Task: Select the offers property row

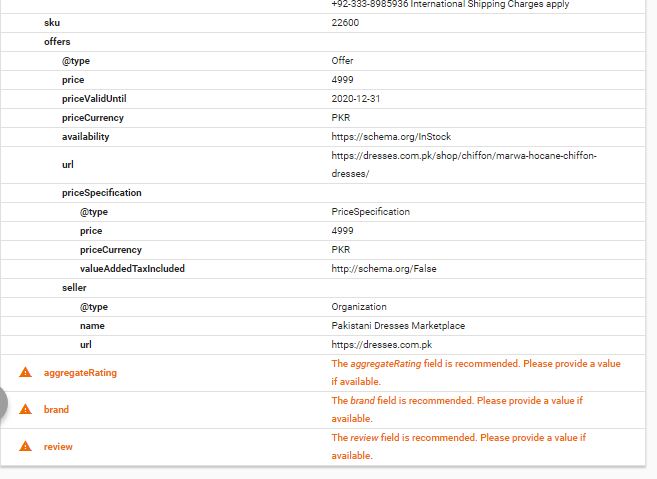Action: tap(323, 41)
